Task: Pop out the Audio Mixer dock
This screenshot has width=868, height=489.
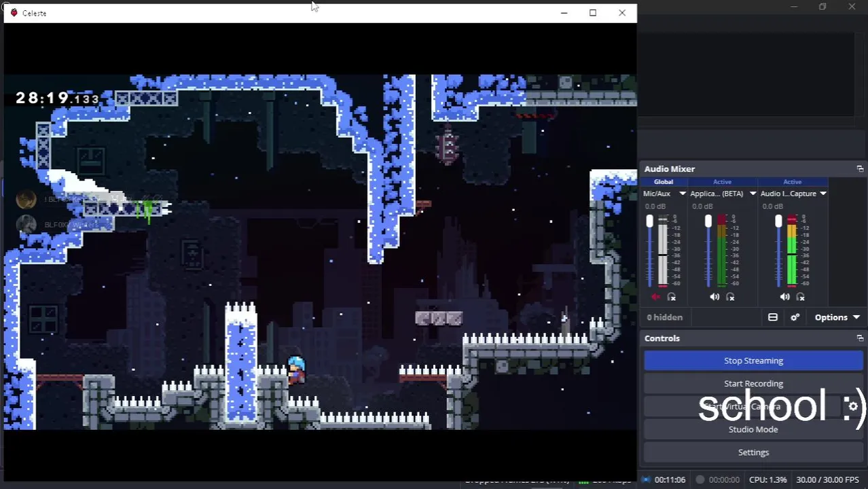Action: [860, 168]
